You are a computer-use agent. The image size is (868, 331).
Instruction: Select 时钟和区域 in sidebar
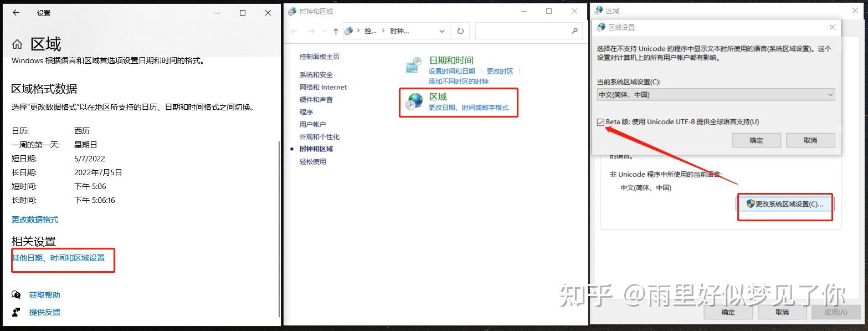(316, 149)
